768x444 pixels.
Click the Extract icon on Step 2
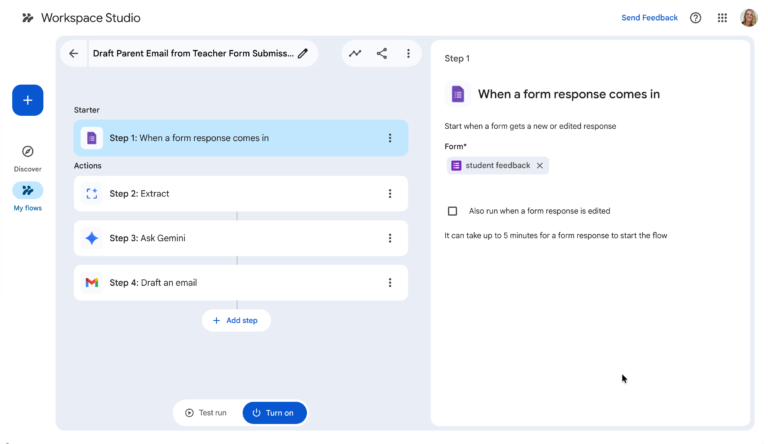point(92,194)
